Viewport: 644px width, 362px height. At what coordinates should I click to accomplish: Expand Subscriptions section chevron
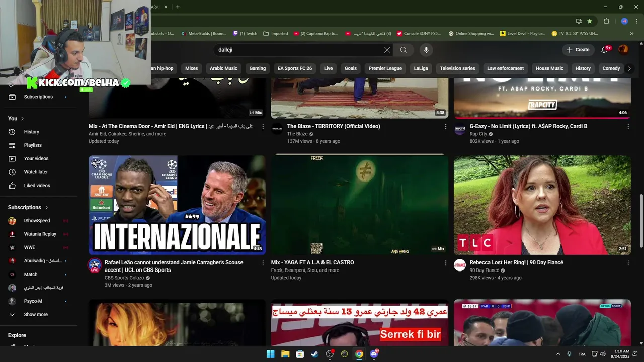46,207
